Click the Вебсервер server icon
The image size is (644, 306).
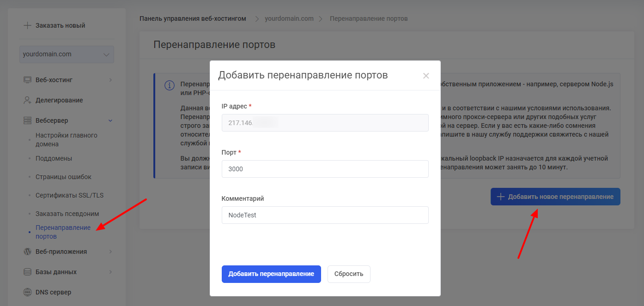(x=27, y=120)
